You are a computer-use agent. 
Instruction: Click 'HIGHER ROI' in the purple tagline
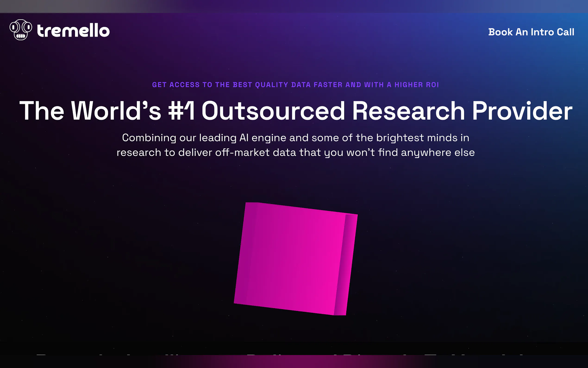pyautogui.click(x=416, y=85)
